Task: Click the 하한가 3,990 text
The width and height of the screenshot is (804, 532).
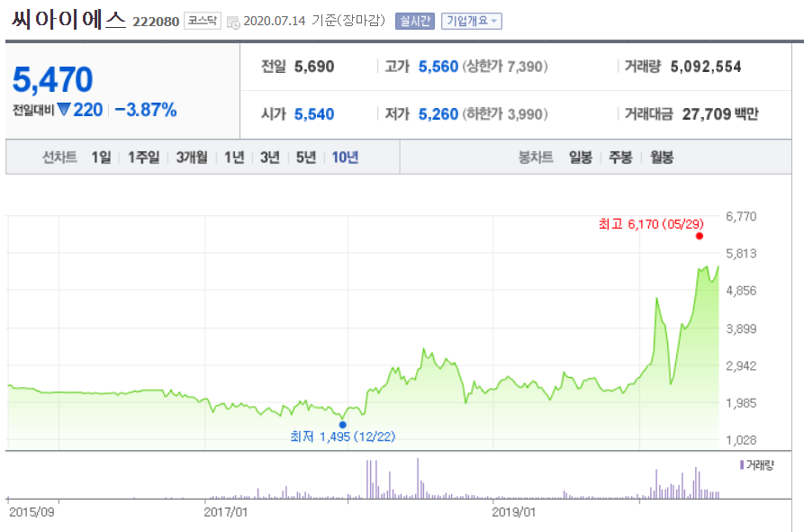Action: tap(505, 114)
